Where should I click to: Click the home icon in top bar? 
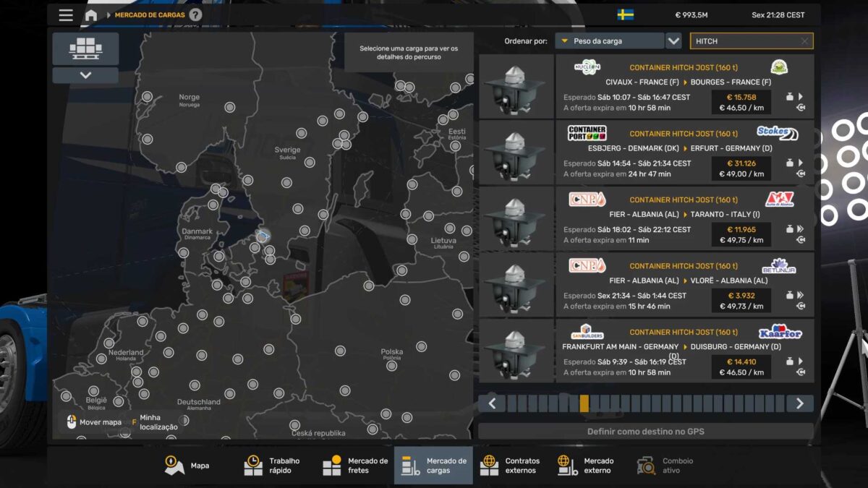(x=90, y=15)
